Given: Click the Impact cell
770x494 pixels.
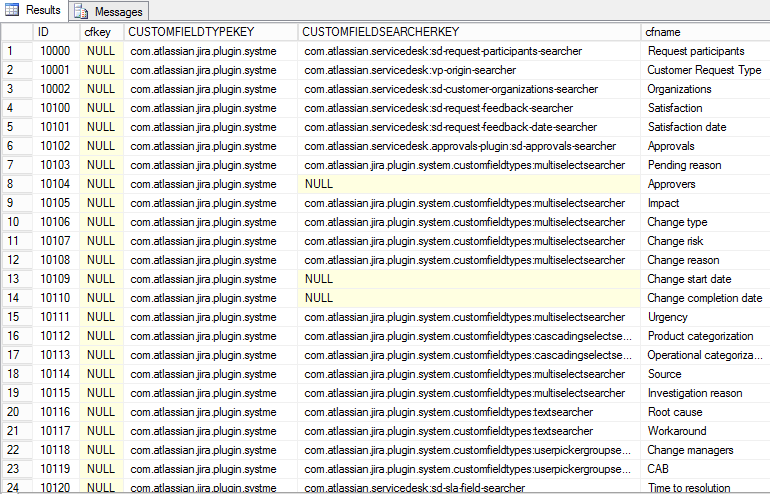Looking at the screenshot, I should coord(705,203).
